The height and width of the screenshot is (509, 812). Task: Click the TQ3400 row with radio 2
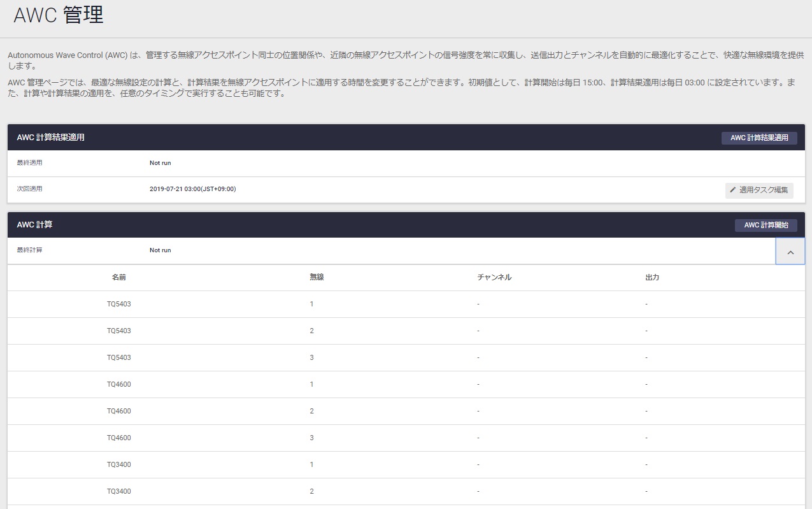[119, 491]
